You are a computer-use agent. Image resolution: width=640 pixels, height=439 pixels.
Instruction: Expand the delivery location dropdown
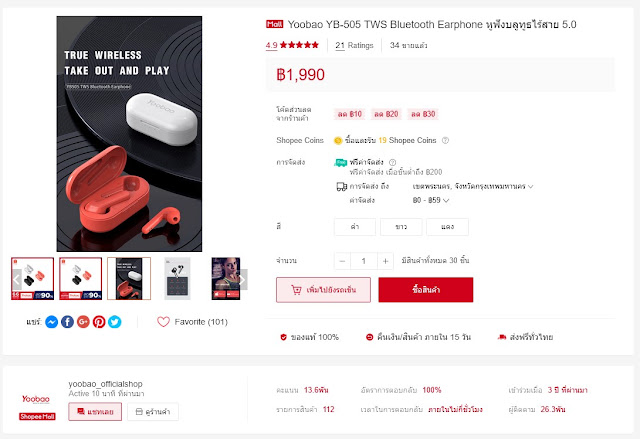pos(473,186)
